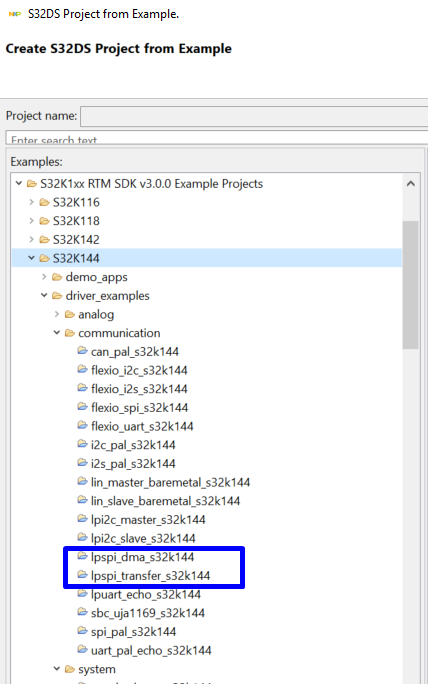
Task: Click the can_pal_s32k144 project icon
Action: [82, 351]
